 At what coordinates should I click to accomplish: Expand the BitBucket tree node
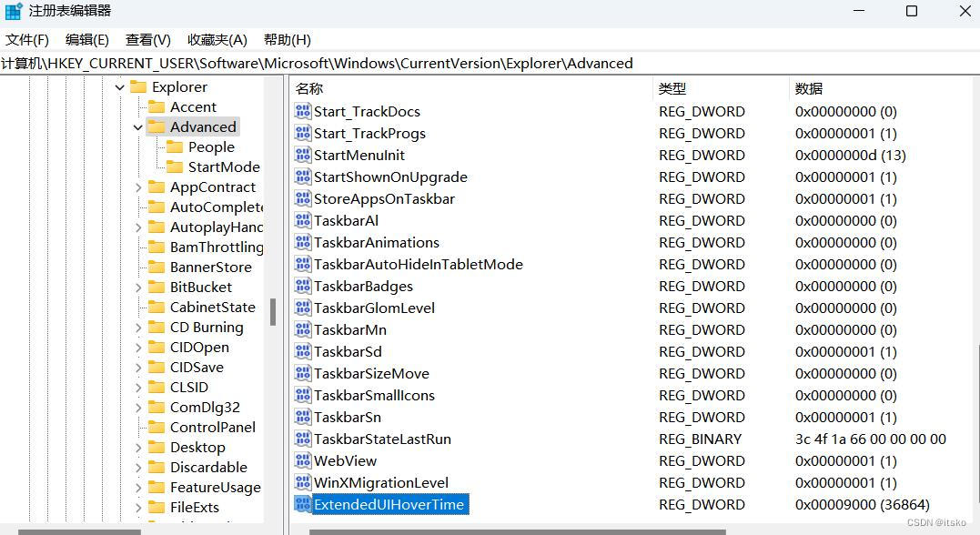point(138,288)
